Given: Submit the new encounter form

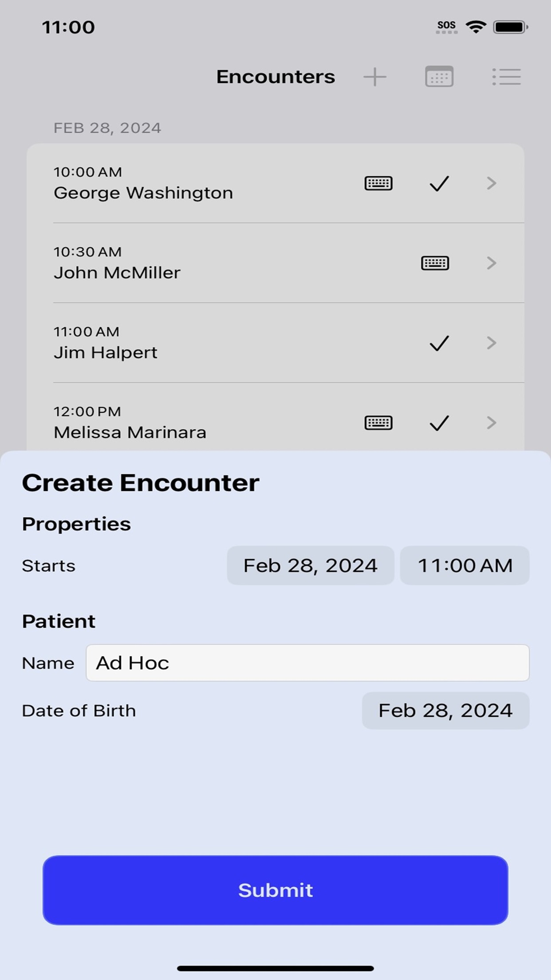Looking at the screenshot, I should (275, 890).
